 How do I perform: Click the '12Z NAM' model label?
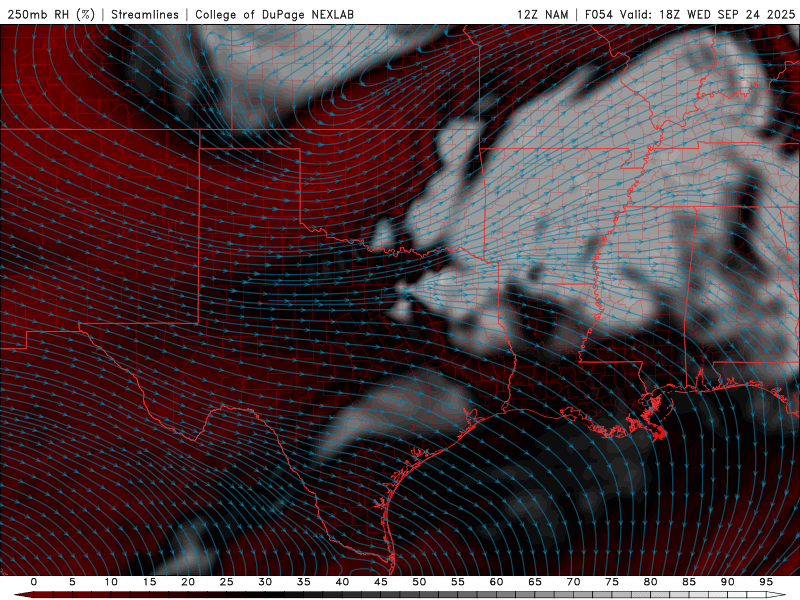(542, 14)
